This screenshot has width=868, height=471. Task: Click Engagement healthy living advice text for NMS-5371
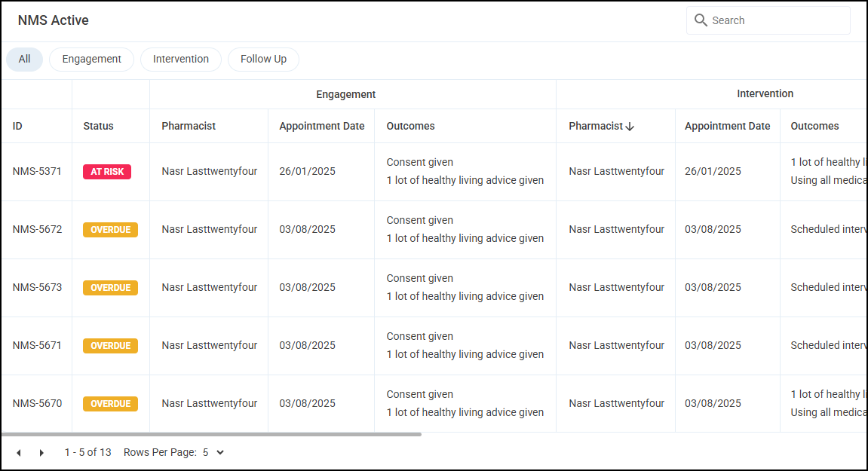465,180
